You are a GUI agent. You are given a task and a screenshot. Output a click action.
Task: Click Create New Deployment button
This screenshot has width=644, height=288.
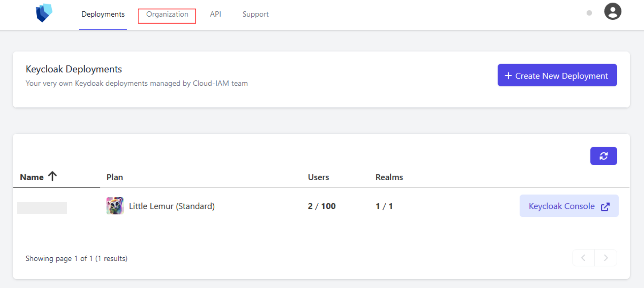(x=557, y=75)
